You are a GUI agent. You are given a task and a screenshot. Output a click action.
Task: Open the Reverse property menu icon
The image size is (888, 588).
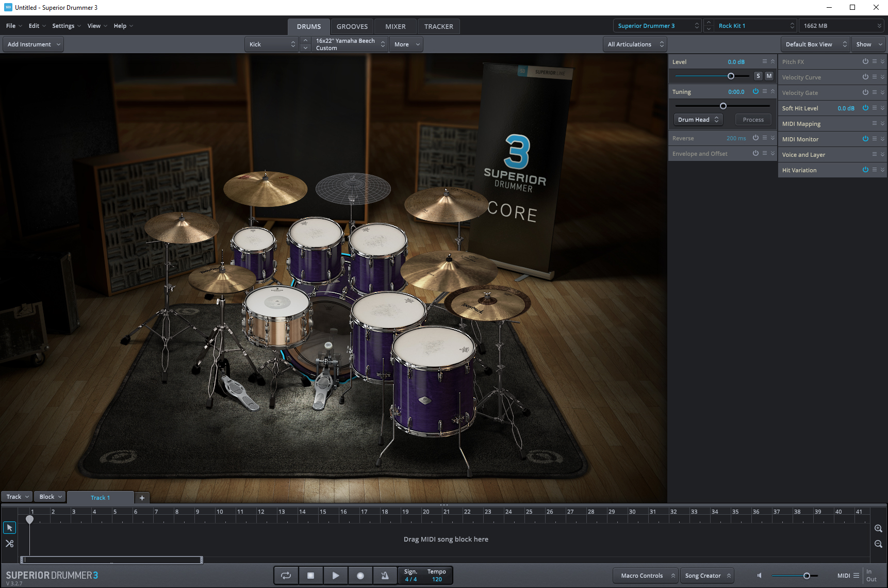click(x=765, y=138)
